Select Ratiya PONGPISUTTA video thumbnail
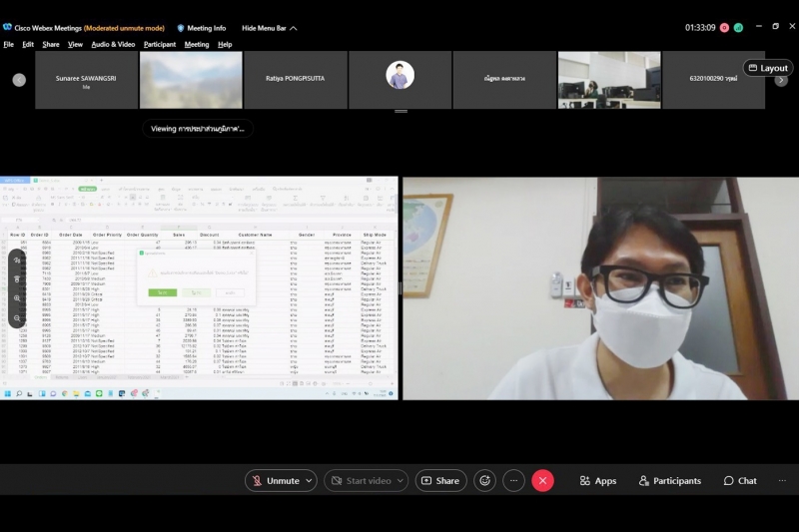The width and height of the screenshot is (799, 532). (x=296, y=80)
